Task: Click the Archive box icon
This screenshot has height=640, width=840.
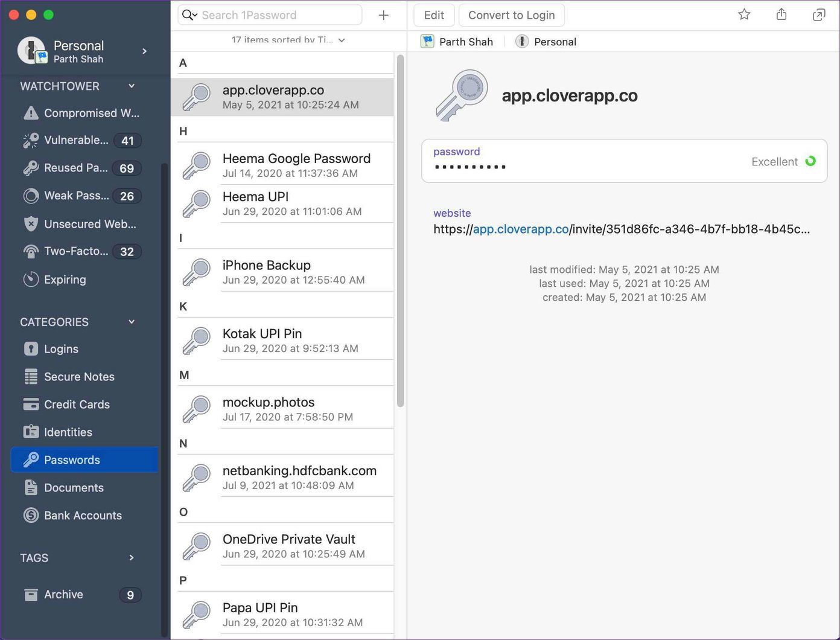Action: point(31,595)
